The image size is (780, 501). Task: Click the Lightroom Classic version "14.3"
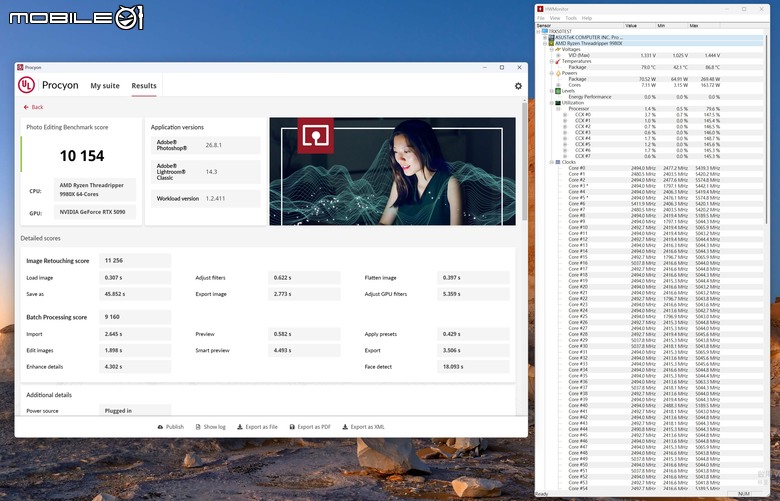point(211,172)
